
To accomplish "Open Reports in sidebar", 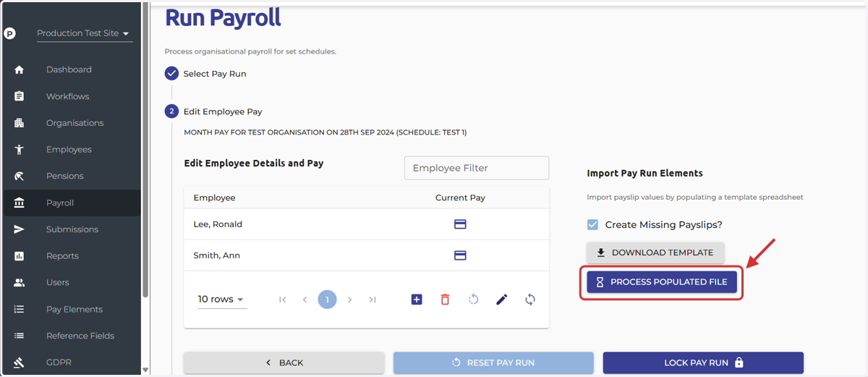I will click(62, 256).
